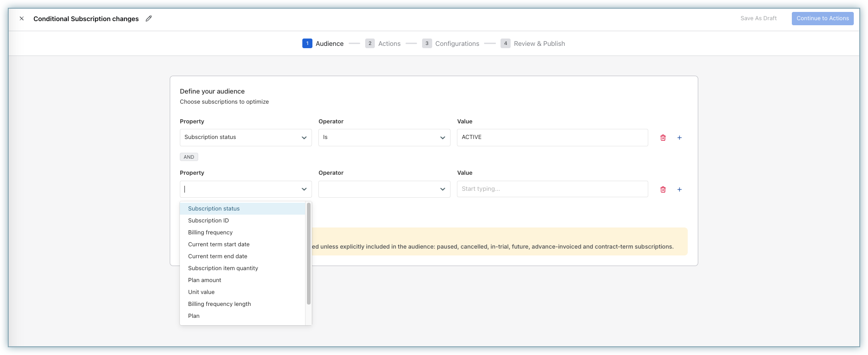Open the Subscription status property dropdown

[246, 138]
